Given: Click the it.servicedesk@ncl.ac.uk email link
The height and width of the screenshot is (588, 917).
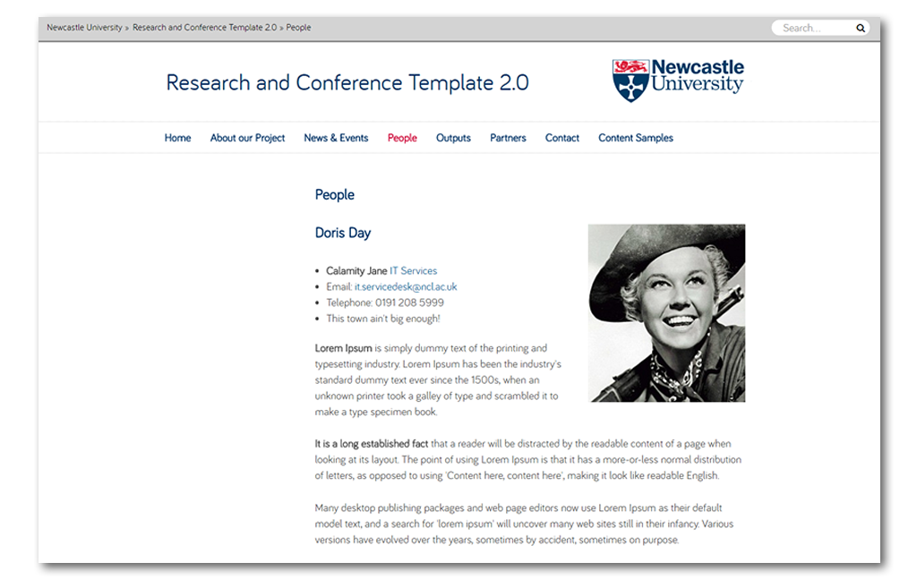Looking at the screenshot, I should coord(406,286).
